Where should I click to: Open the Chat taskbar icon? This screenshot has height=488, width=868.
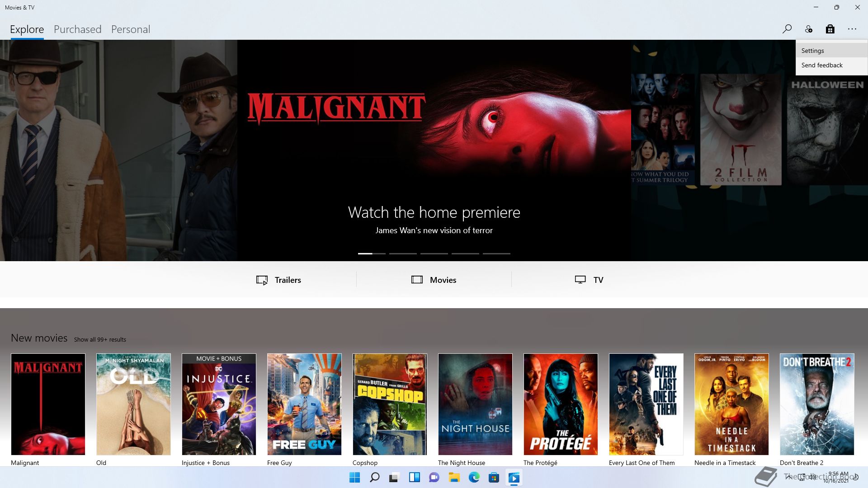click(434, 478)
